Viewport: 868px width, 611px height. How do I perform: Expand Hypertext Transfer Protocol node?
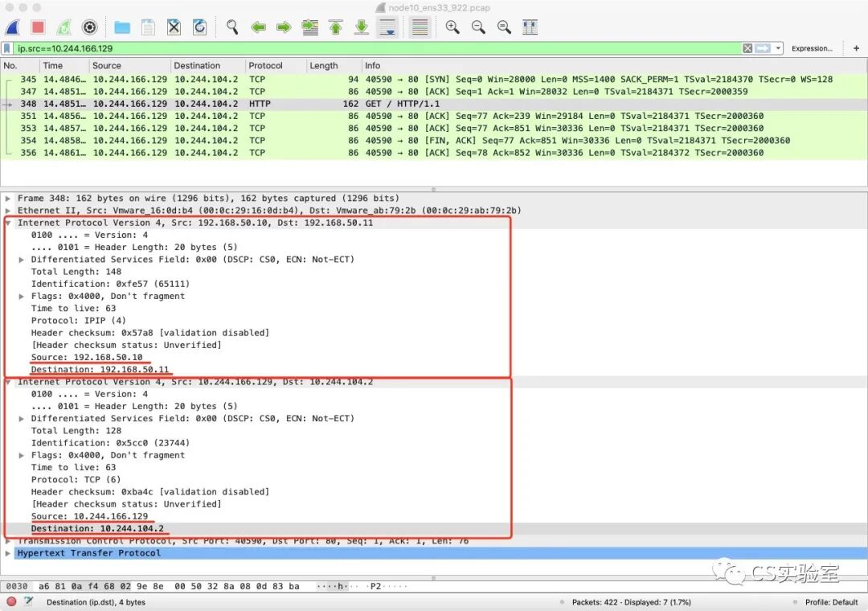(x=8, y=553)
